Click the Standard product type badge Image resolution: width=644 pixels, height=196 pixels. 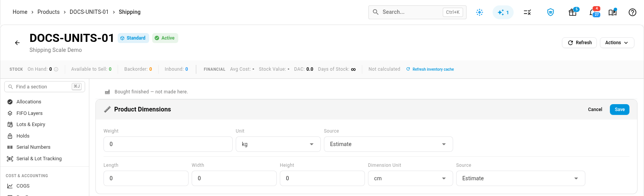[x=133, y=38]
